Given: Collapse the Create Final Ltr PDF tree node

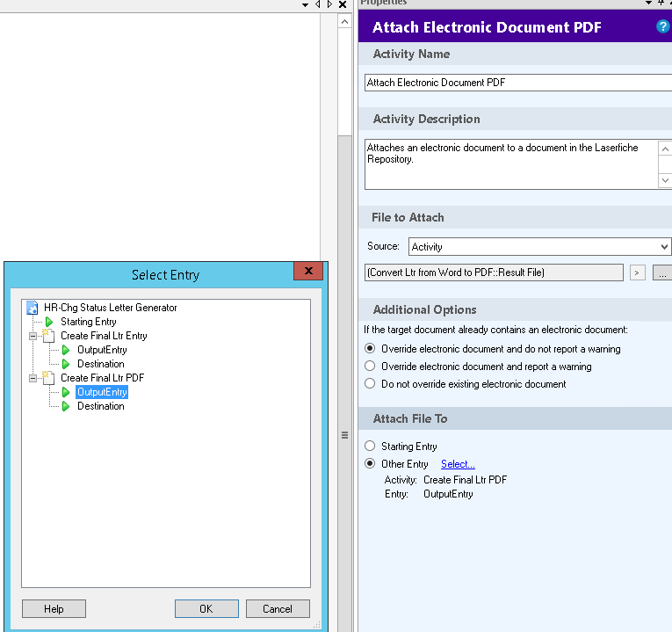Looking at the screenshot, I should [x=33, y=378].
